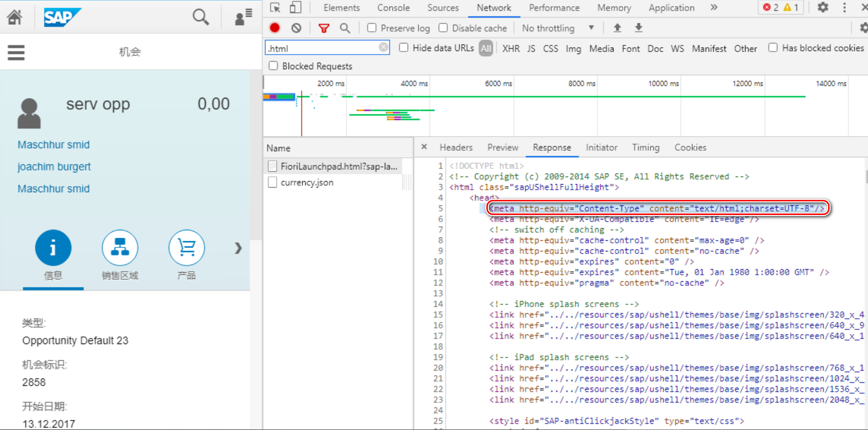The image size is (868, 430).
Task: Open network search magnifier
Action: tap(345, 28)
